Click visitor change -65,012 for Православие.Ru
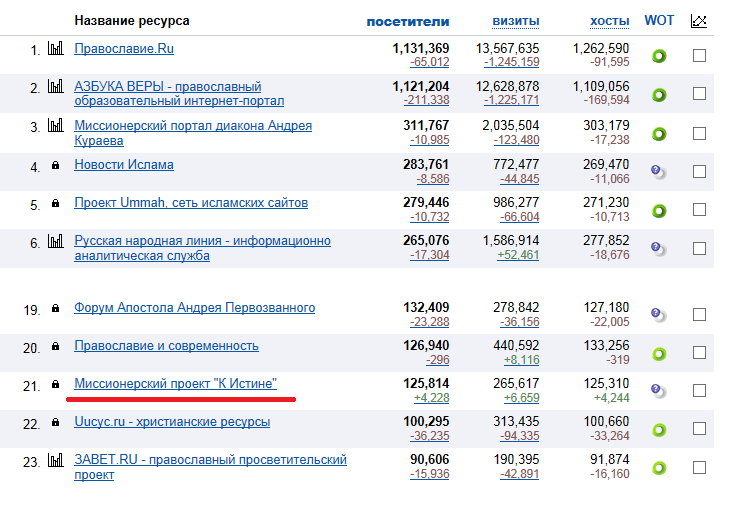 429,62
